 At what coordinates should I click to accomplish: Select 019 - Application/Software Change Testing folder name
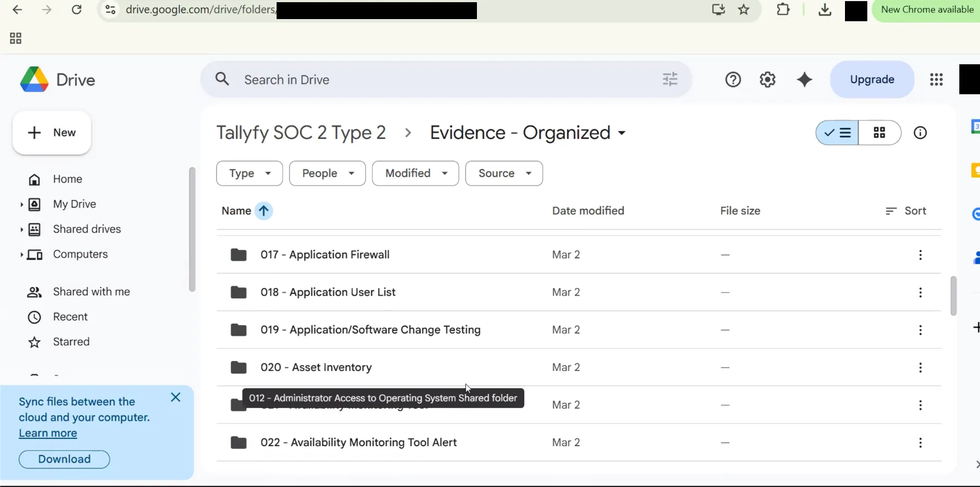pos(370,330)
